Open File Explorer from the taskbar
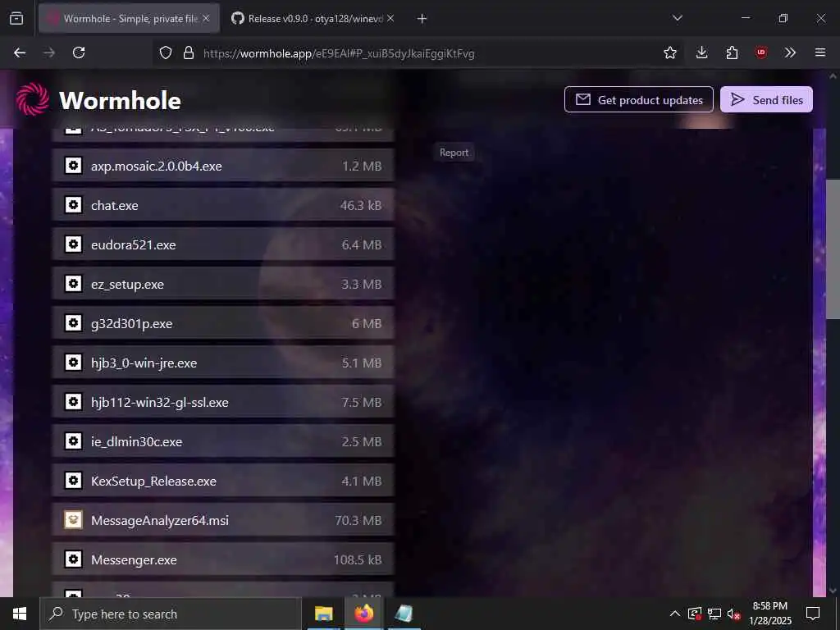Screen dimensions: 840x630 point(323,614)
